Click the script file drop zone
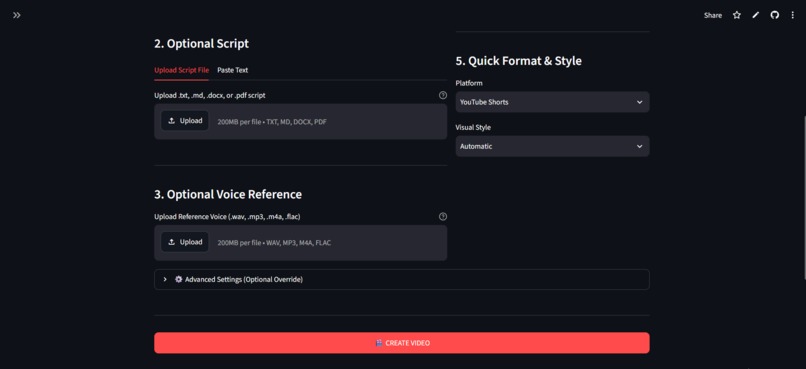Viewport: 806px width, 369px height. [301, 122]
